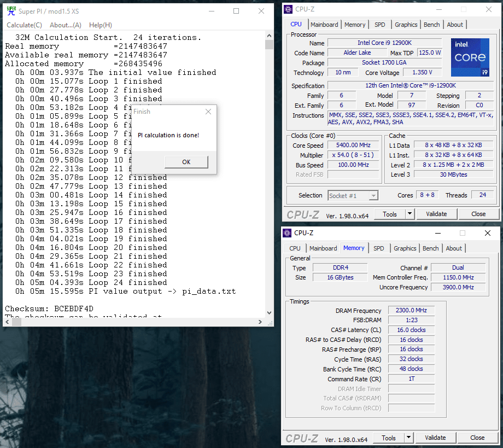
Task: Click the Threads value 24
Action: coord(482,195)
